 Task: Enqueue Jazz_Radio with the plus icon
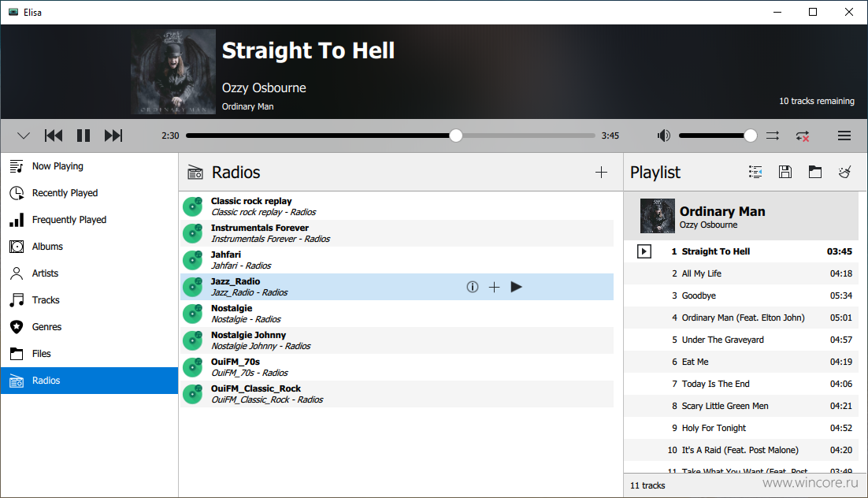pos(495,287)
